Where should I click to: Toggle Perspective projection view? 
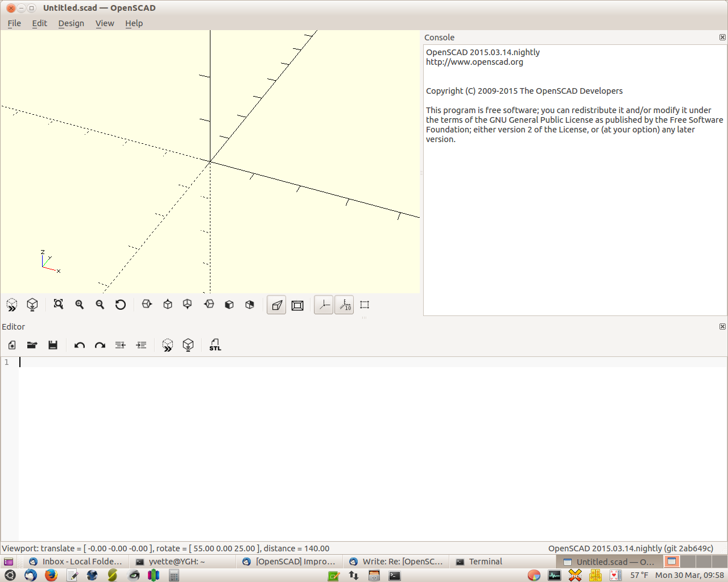point(276,305)
